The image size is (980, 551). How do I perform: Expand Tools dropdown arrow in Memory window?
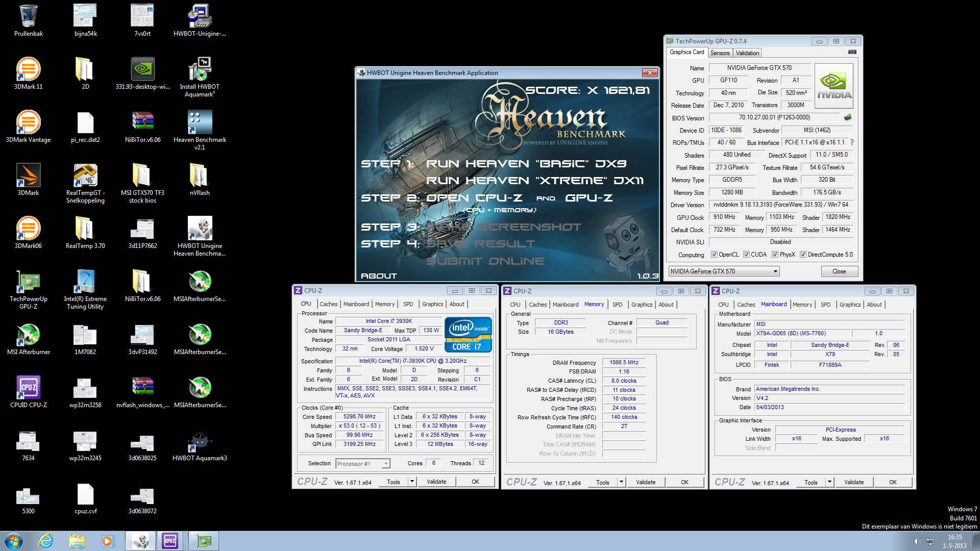click(621, 482)
